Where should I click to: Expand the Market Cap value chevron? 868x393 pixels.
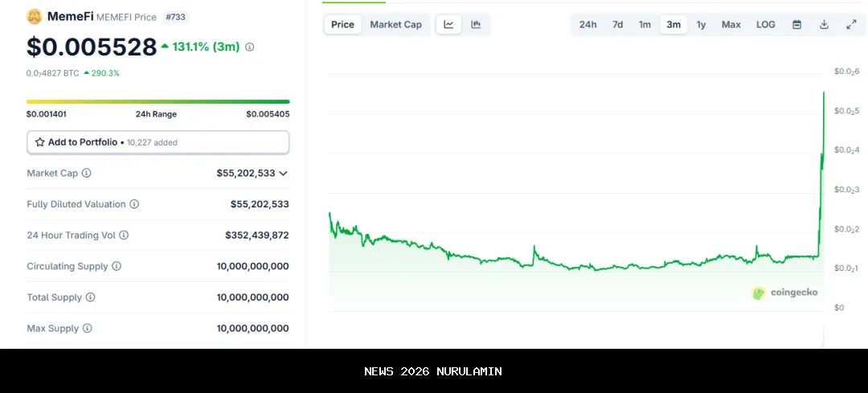[x=283, y=173]
